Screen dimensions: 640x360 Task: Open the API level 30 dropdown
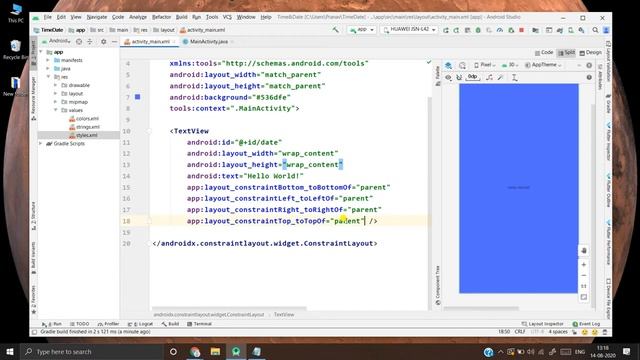(x=510, y=65)
